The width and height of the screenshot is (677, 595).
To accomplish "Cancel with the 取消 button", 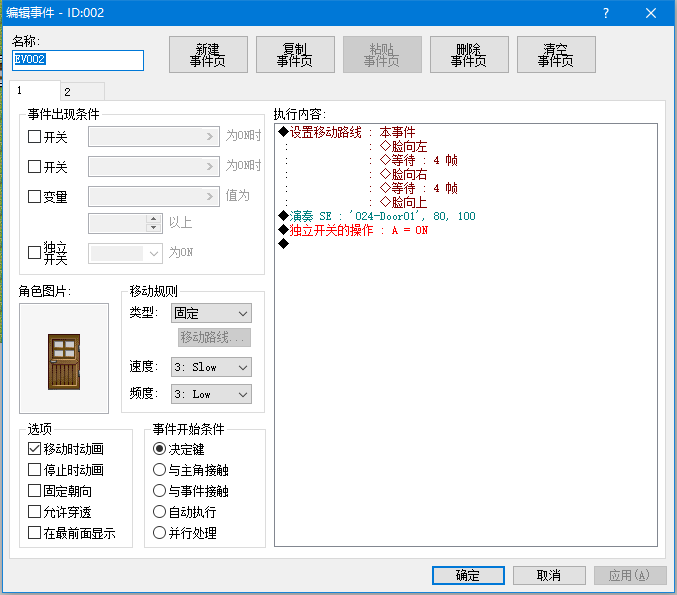I will pos(549,575).
